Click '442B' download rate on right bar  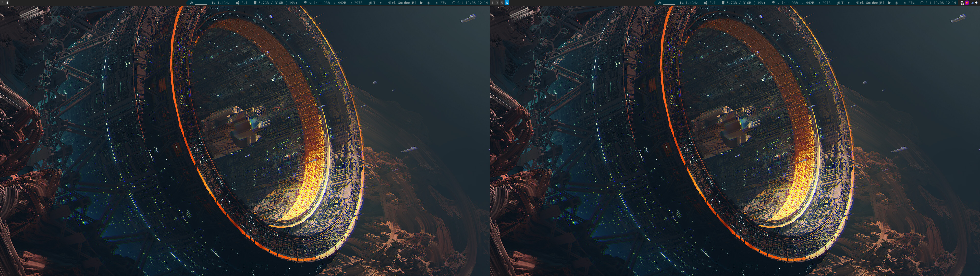click(x=810, y=3)
